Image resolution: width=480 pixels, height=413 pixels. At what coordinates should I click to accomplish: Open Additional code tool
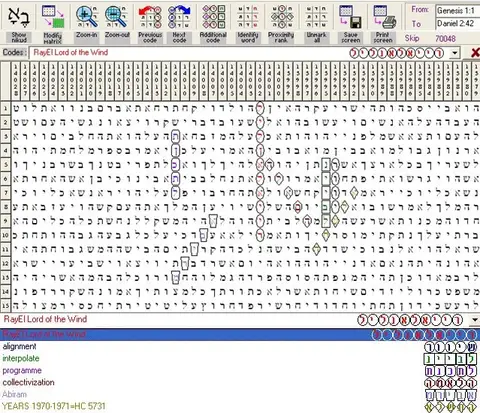[213, 16]
